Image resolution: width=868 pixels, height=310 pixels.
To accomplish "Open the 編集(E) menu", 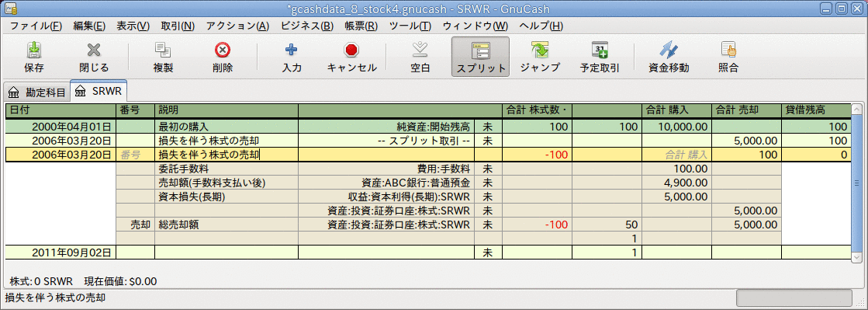I will (x=89, y=26).
